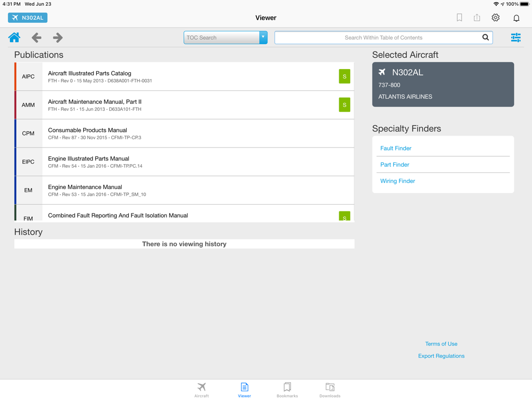Open the TOC Search dropdown
This screenshot has width=532, height=399.
coord(263,37)
